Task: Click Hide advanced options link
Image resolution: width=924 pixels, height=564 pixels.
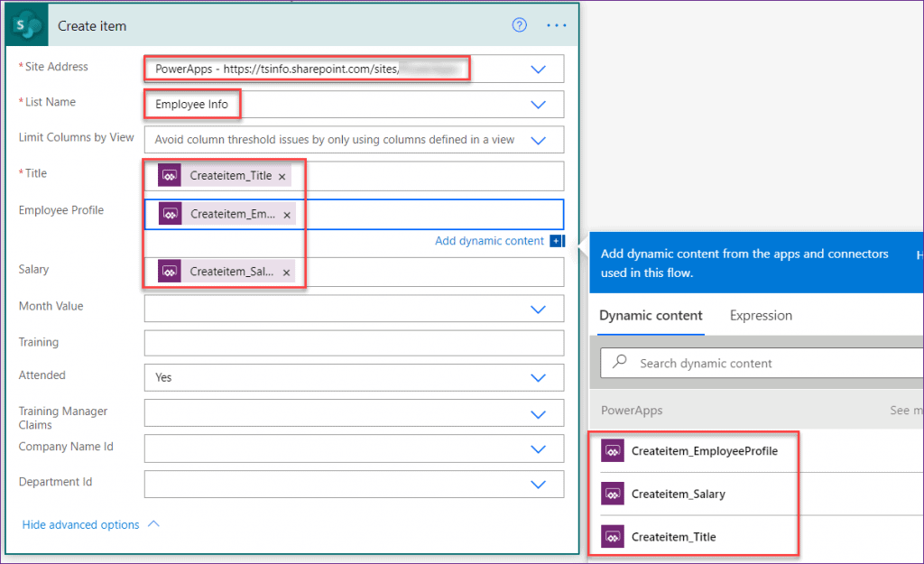Action: tap(80, 524)
